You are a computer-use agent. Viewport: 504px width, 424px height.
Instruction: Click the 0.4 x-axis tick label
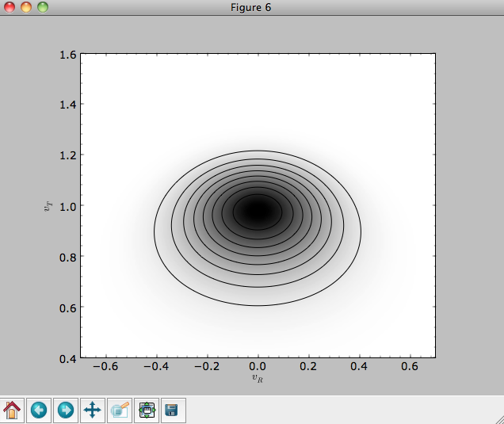tap(359, 366)
